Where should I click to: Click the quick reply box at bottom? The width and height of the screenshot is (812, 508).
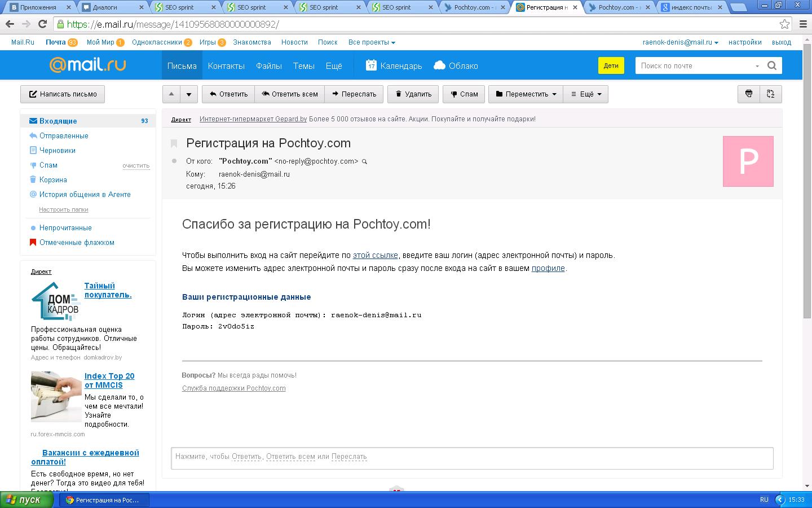(x=472, y=458)
